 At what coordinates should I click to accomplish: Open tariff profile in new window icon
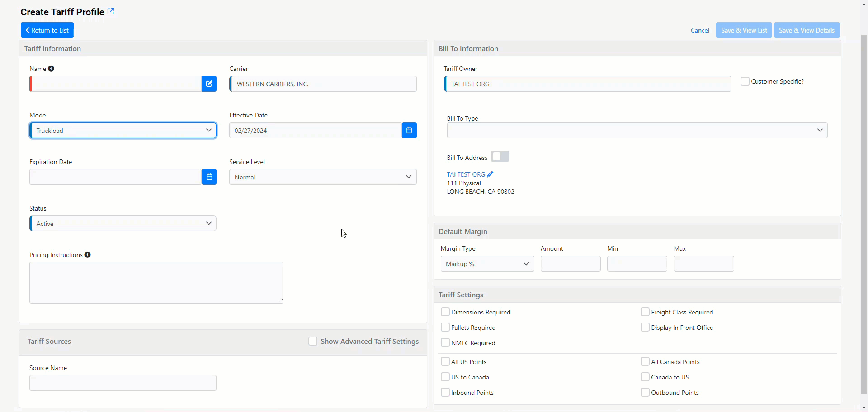[111, 12]
